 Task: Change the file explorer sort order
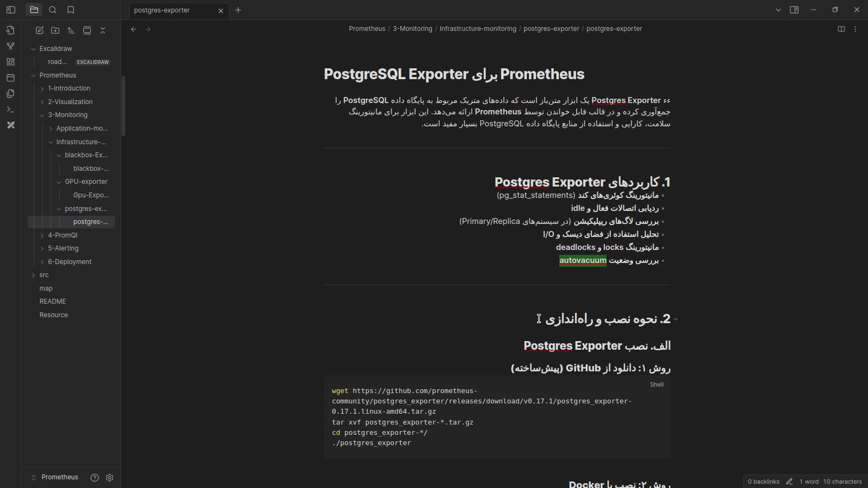[x=71, y=30]
